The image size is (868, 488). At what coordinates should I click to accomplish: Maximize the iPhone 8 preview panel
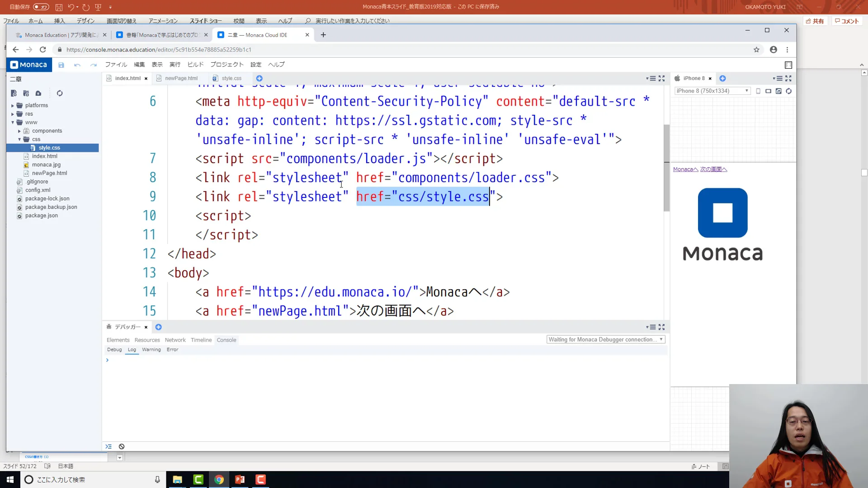point(788,78)
